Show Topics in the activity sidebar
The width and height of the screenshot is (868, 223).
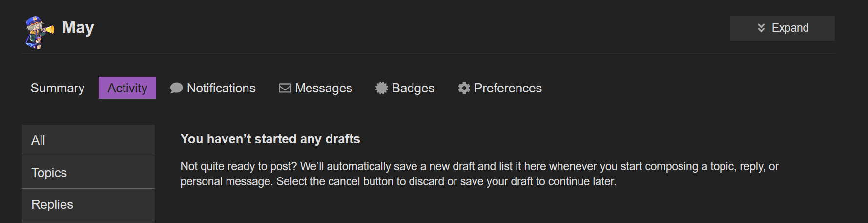[88, 173]
